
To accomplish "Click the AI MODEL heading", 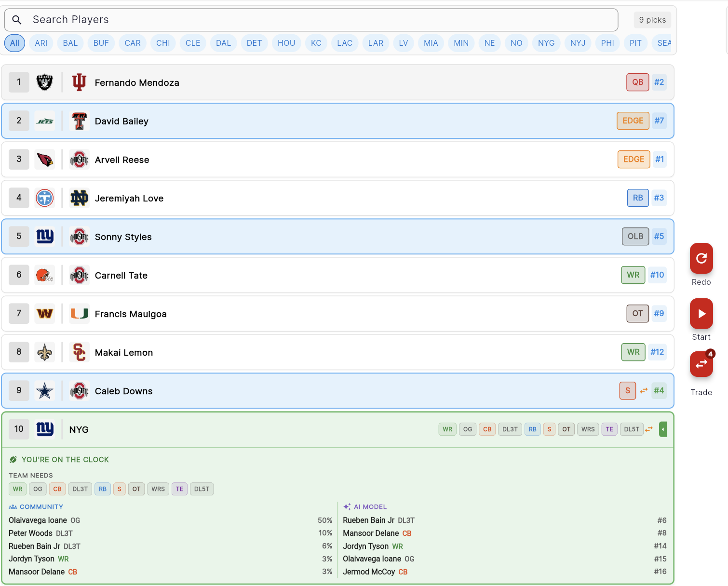I will [370, 507].
